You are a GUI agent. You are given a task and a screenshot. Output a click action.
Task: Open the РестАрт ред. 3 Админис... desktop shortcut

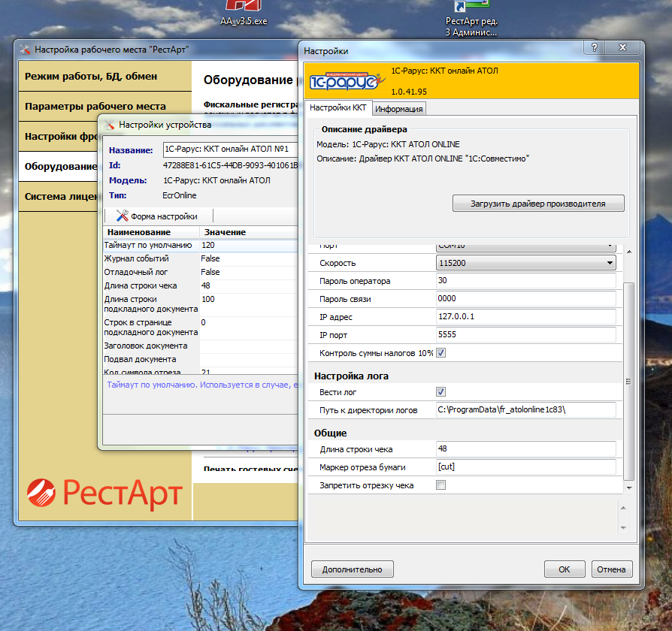471,18
